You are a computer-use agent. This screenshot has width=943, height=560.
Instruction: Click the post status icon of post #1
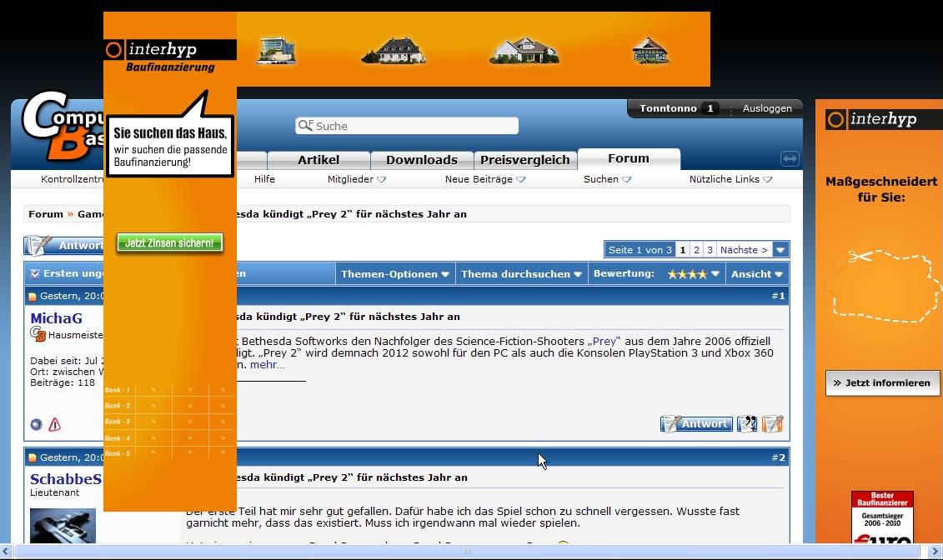(33, 296)
